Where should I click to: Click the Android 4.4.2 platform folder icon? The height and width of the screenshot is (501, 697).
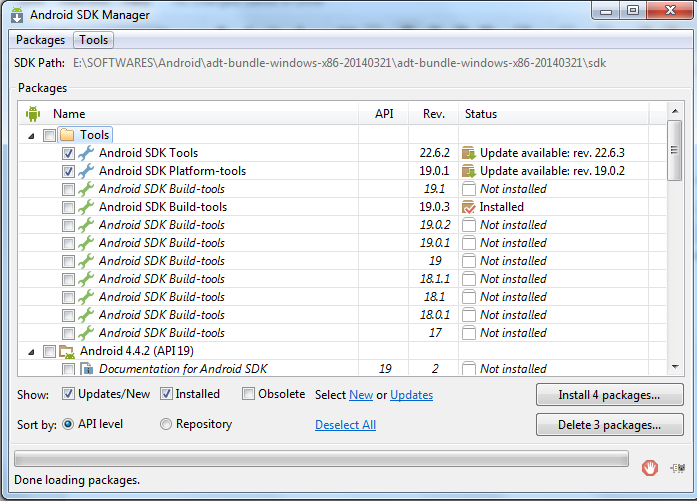67,352
